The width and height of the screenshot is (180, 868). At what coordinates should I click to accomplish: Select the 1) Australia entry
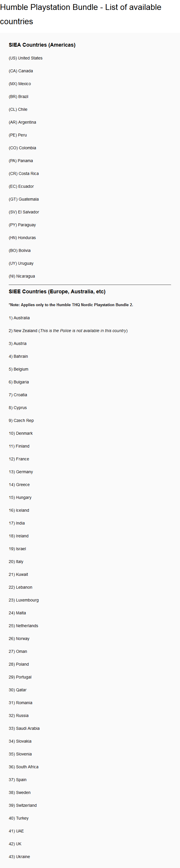pyautogui.click(x=19, y=318)
